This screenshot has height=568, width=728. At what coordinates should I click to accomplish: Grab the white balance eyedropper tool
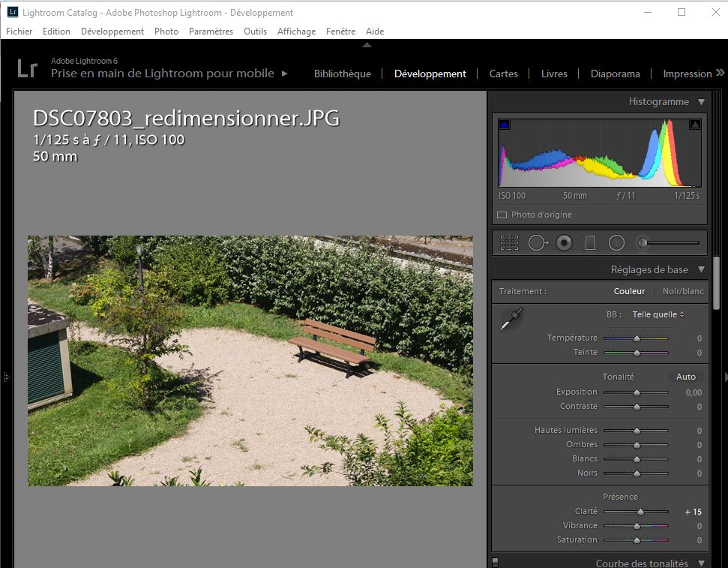511,319
